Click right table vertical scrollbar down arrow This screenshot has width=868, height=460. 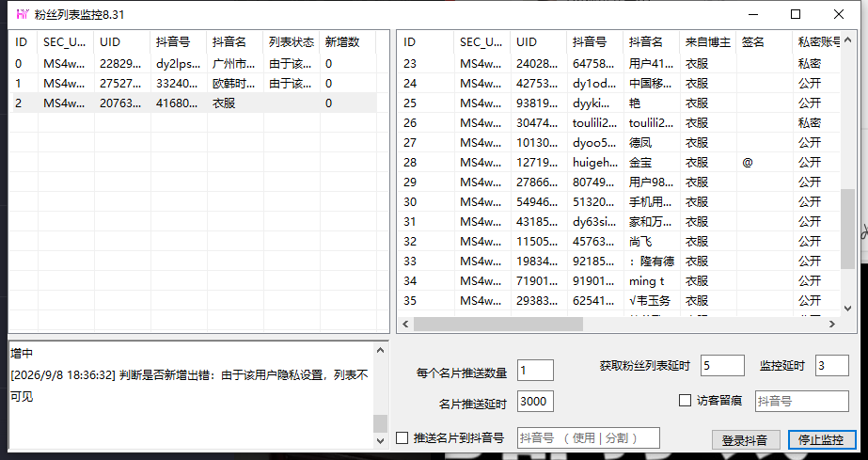pyautogui.click(x=847, y=309)
